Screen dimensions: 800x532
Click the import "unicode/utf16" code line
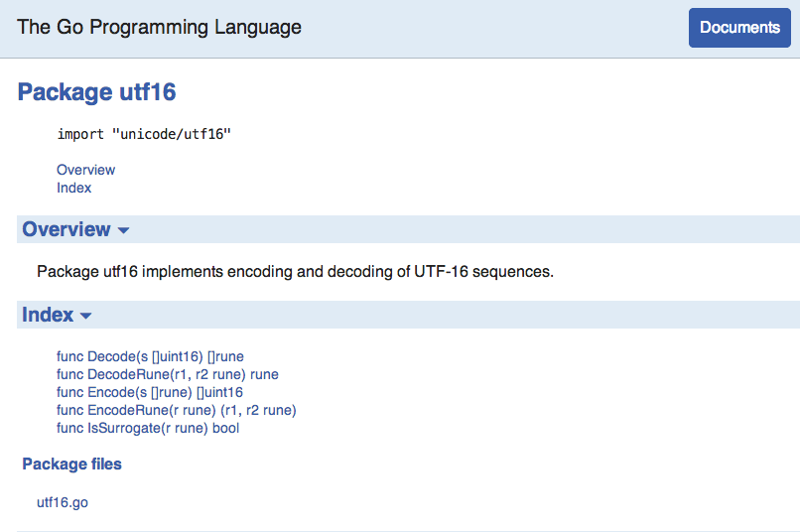tap(144, 134)
